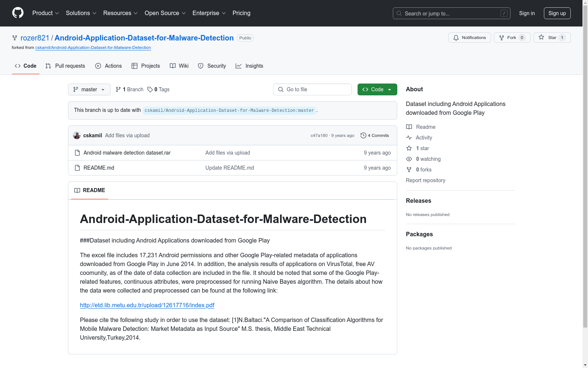Screen dimensions: 588x368
Task: Open the rozer821 user profile link
Action: coord(35,38)
